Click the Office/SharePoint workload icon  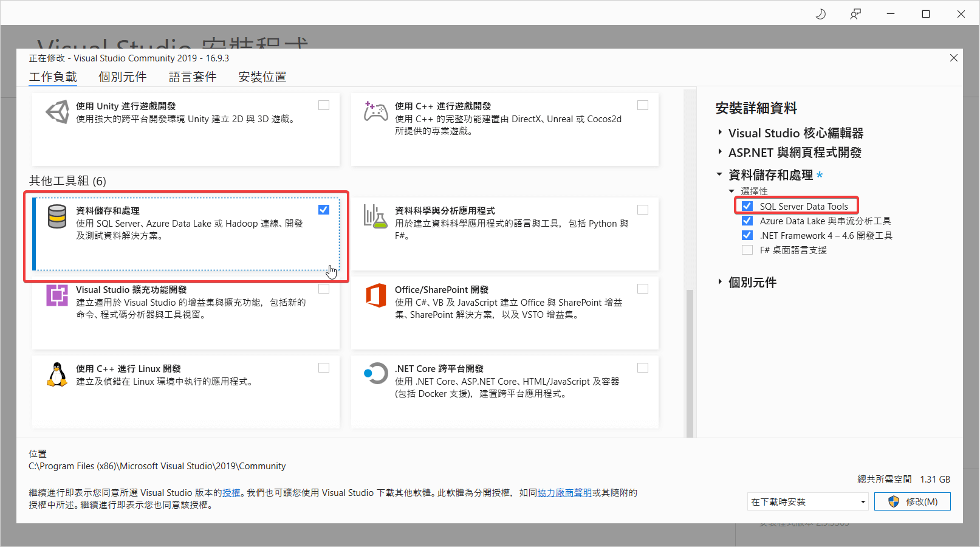tap(375, 295)
